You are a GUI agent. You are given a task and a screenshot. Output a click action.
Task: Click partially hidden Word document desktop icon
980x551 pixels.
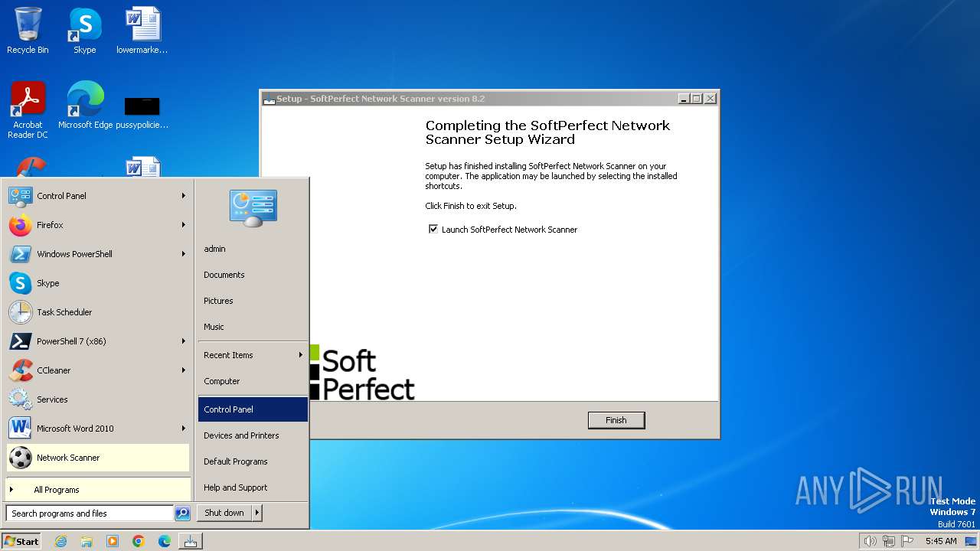tap(142, 167)
